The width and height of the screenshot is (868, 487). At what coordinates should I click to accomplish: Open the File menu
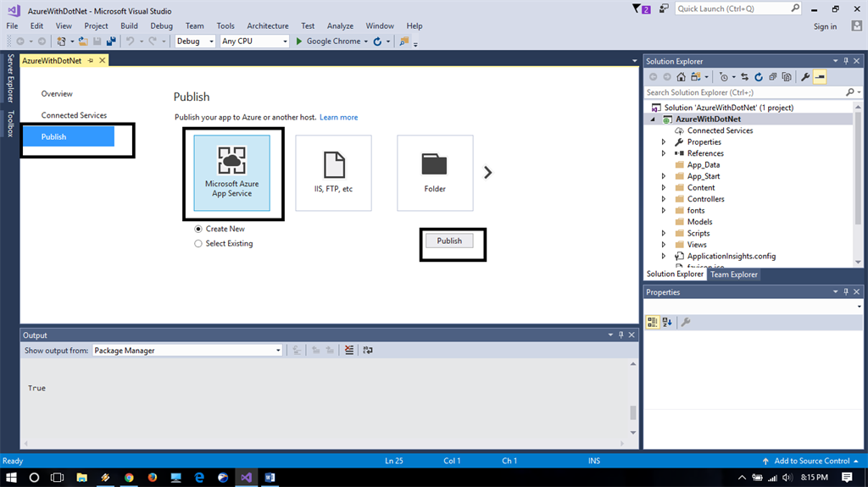(12, 26)
